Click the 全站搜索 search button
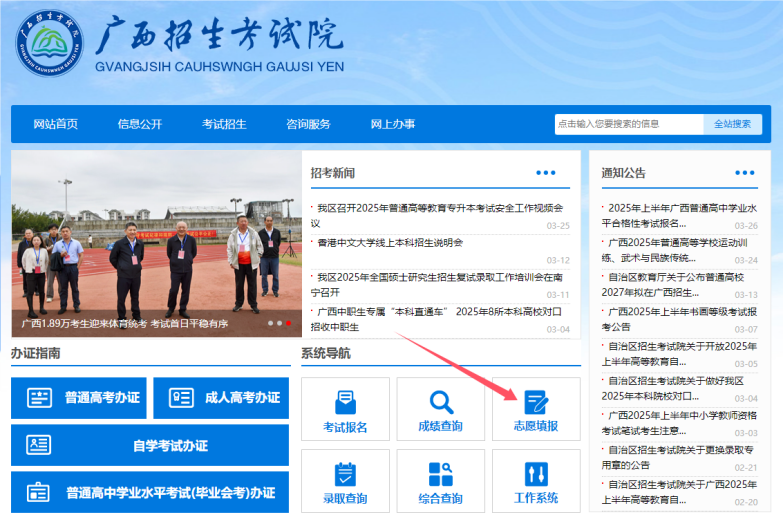 coord(731,124)
